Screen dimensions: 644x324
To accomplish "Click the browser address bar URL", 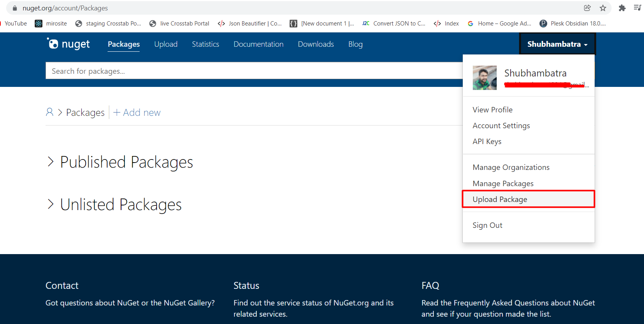I will [65, 8].
